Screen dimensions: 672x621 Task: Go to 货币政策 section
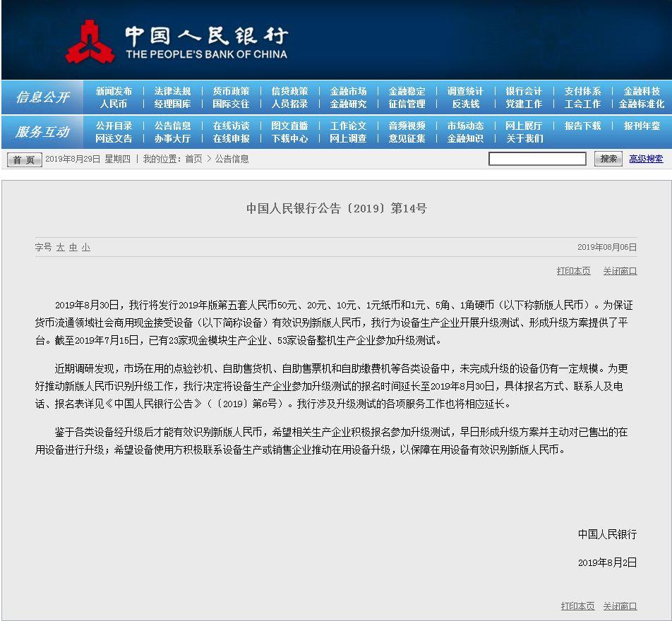(231, 91)
